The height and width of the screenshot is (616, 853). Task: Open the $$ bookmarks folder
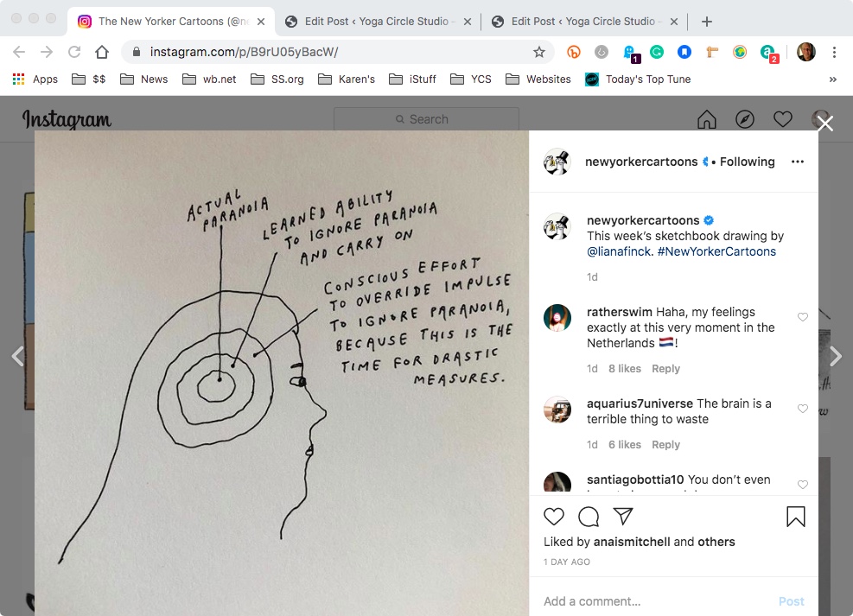point(89,79)
